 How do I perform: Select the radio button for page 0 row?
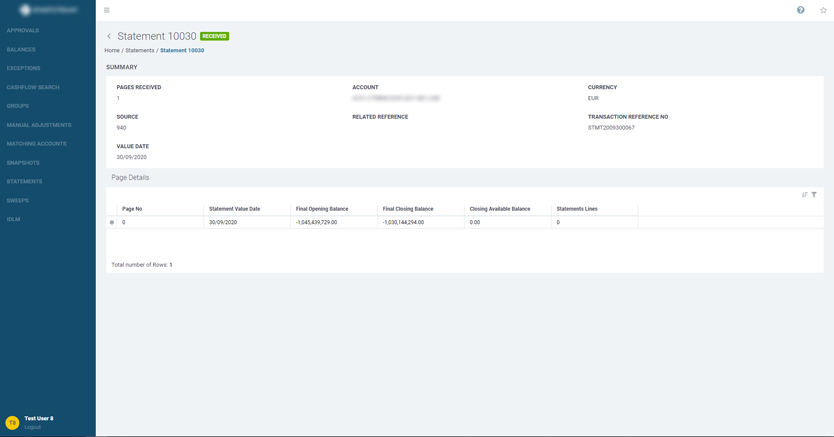click(x=112, y=222)
